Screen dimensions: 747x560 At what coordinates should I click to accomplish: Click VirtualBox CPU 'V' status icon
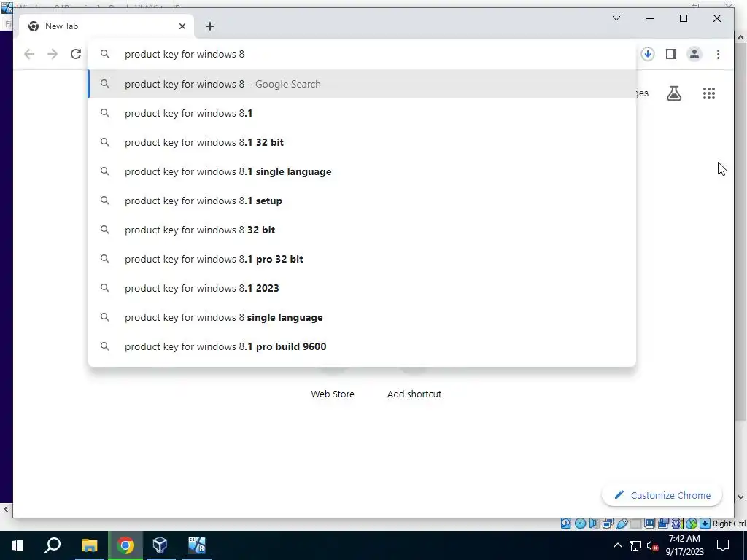pyautogui.click(x=676, y=524)
